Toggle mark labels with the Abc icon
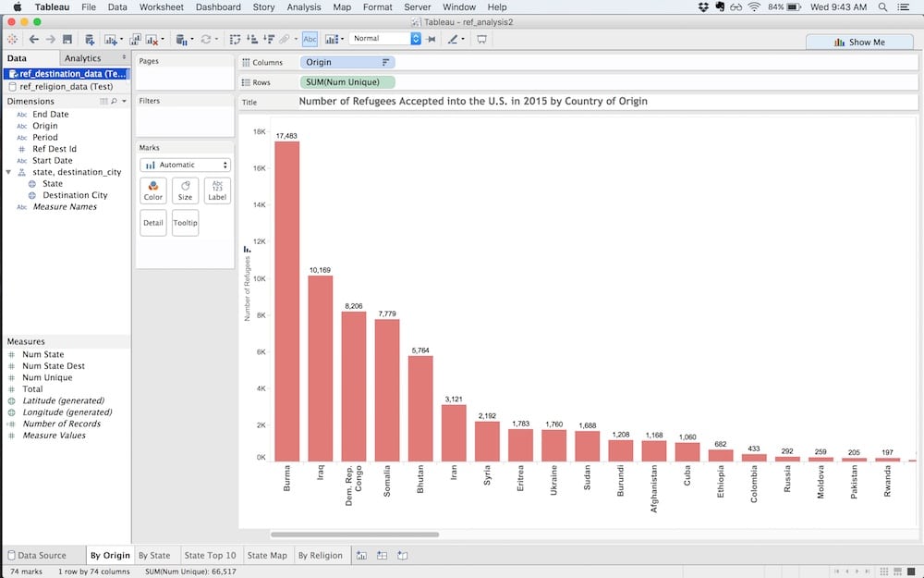The width and height of the screenshot is (924, 578). (x=310, y=39)
